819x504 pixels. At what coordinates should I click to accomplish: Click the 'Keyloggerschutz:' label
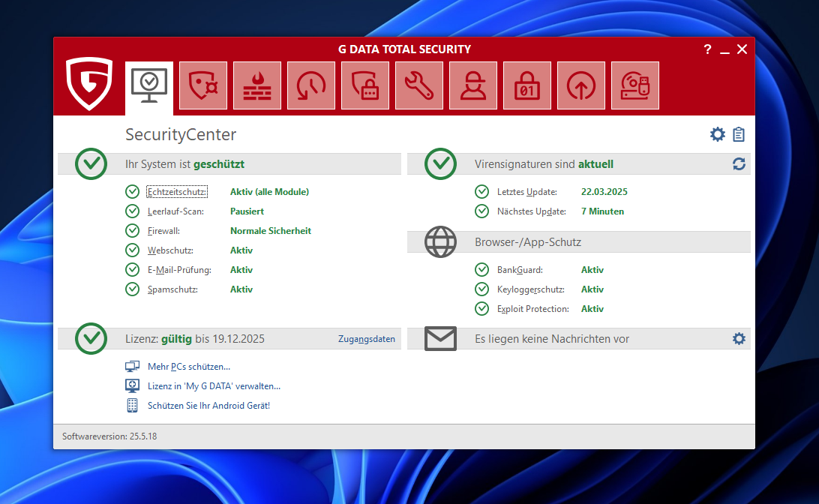pos(531,289)
